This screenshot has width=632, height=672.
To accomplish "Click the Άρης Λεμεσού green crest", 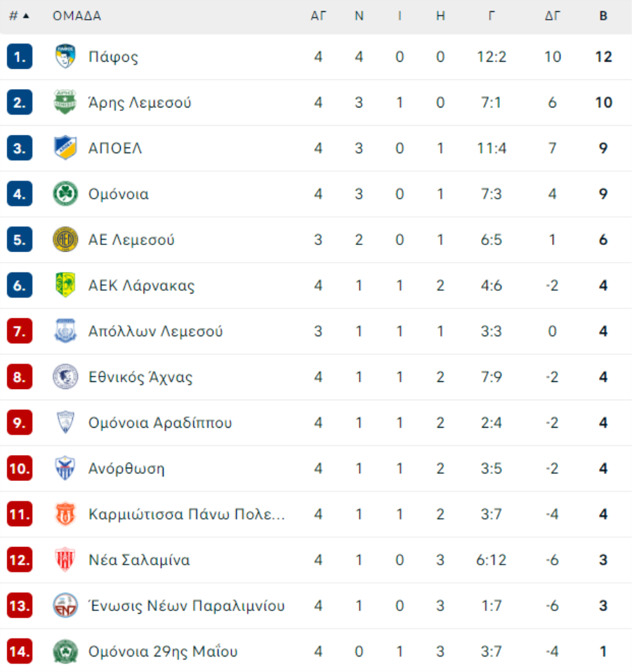I will point(65,102).
